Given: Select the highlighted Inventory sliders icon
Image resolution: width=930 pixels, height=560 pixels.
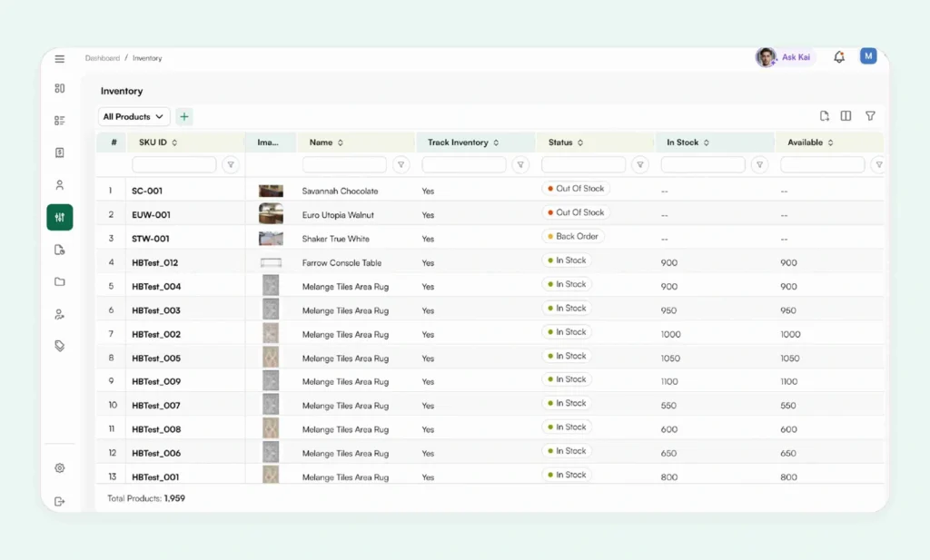Looking at the screenshot, I should pyautogui.click(x=60, y=217).
